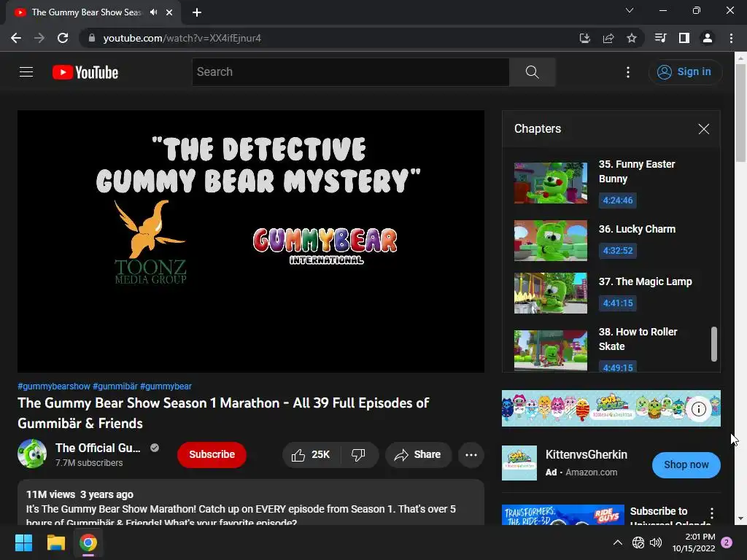Open the KittenvsGherkin ad title
Screen dimensions: 747x560
tap(586, 455)
